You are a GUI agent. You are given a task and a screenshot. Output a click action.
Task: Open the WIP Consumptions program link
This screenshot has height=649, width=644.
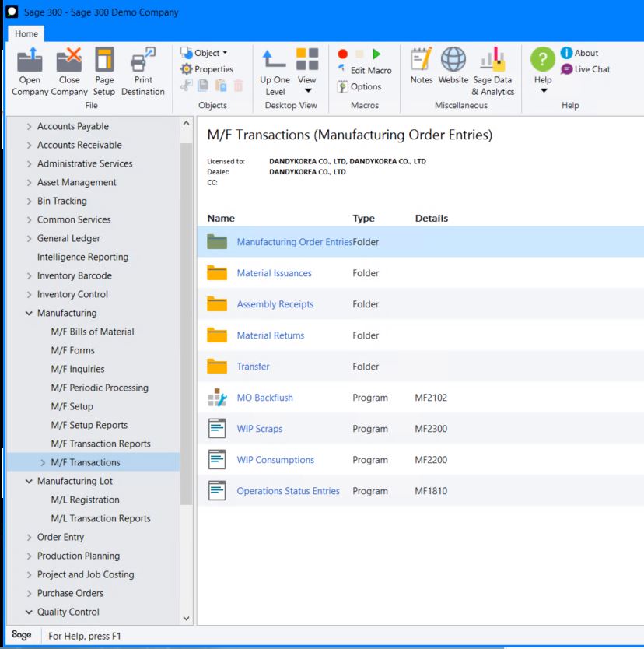(275, 460)
